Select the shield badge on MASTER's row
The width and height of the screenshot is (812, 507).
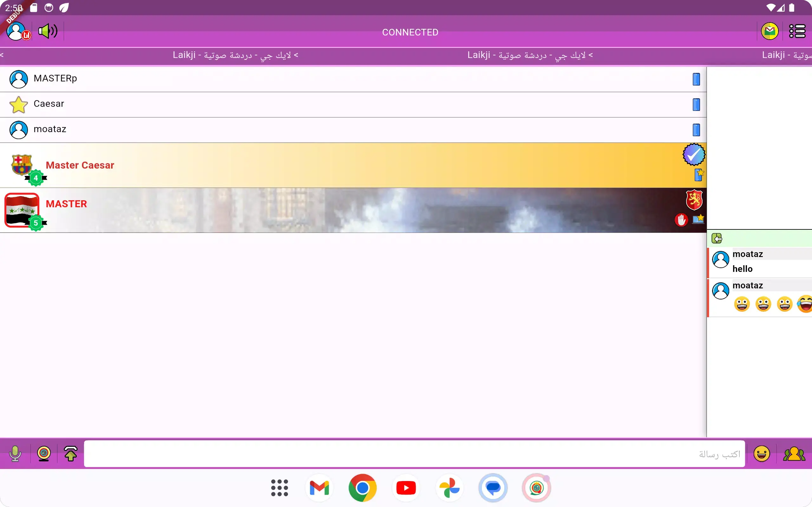click(x=695, y=200)
